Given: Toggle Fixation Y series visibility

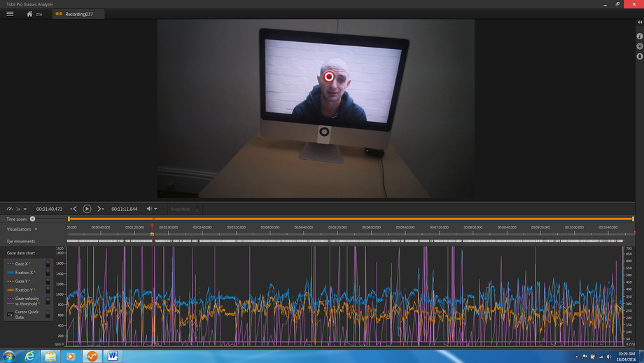Looking at the screenshot, I should 48,289.
